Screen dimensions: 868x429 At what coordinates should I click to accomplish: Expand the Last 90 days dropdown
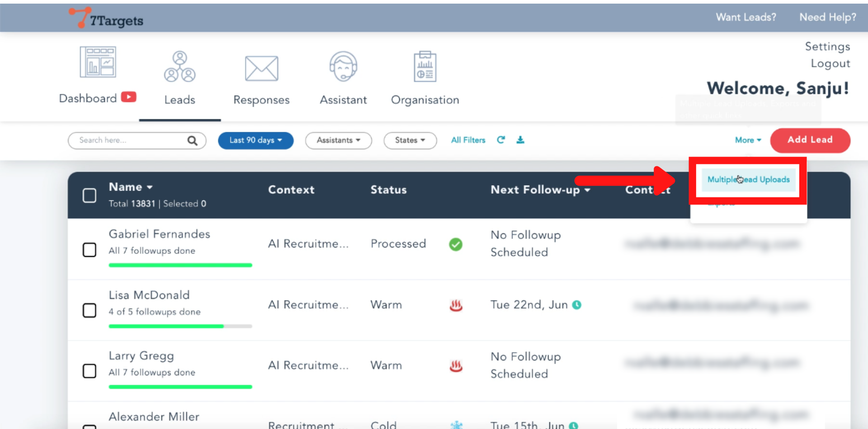point(255,140)
